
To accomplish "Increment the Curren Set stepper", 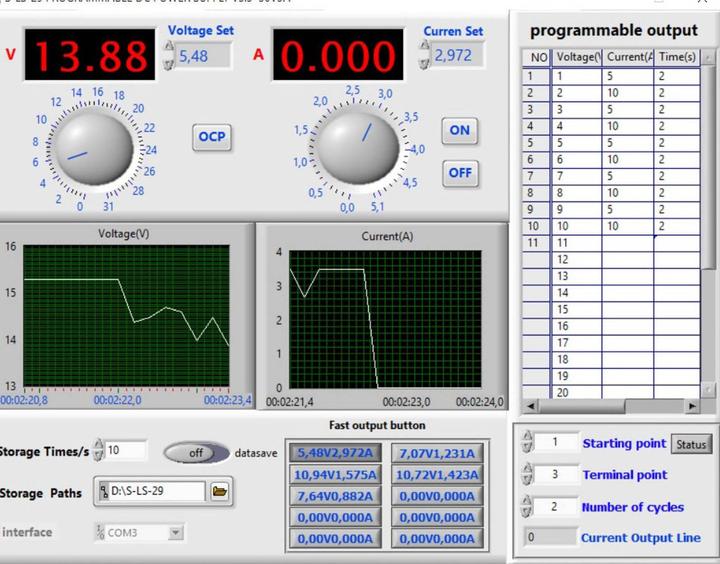I will click(x=425, y=46).
